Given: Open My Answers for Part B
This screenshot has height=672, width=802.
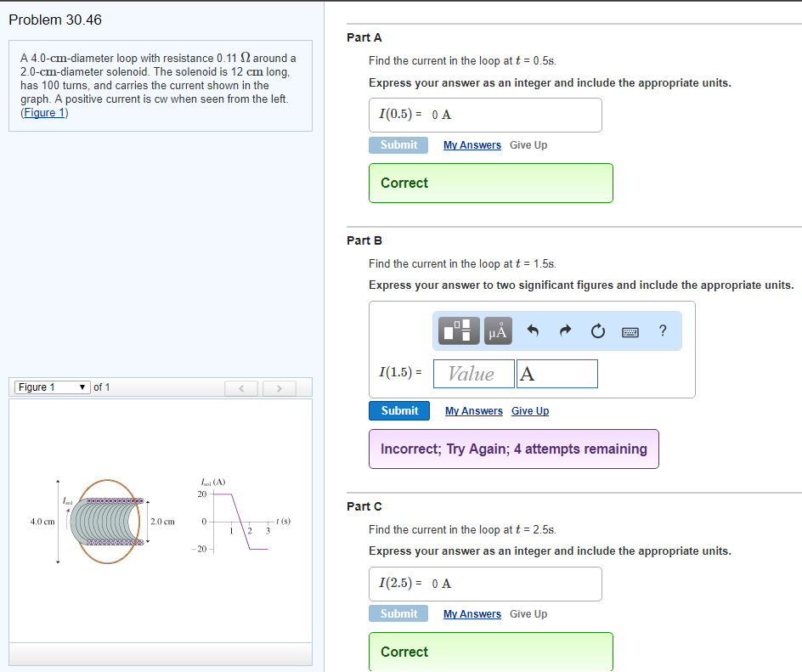Looking at the screenshot, I should 473,410.
